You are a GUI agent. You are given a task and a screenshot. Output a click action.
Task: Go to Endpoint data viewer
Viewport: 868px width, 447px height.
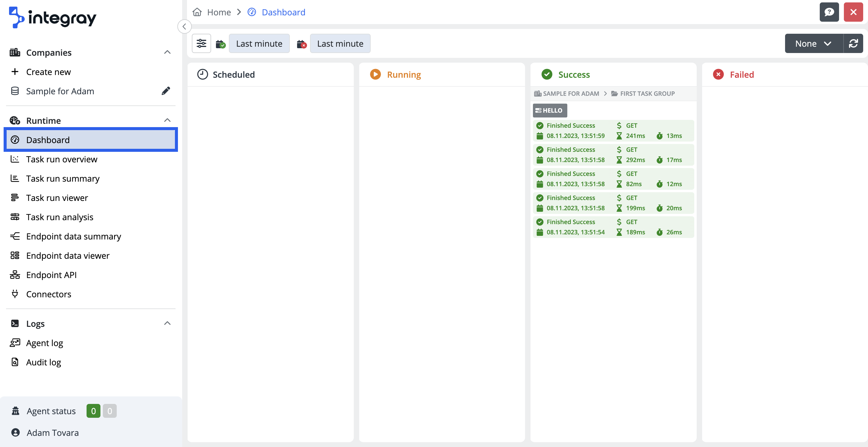pos(68,255)
